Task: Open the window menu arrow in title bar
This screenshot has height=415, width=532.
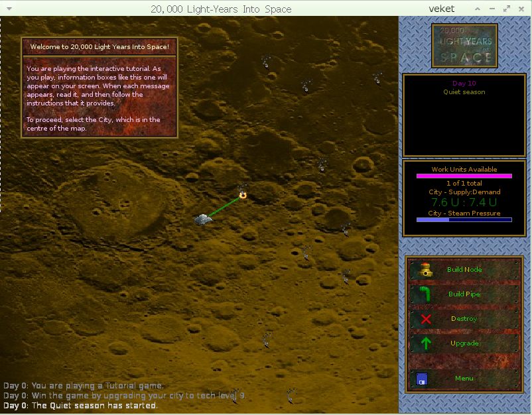Action: [9, 9]
